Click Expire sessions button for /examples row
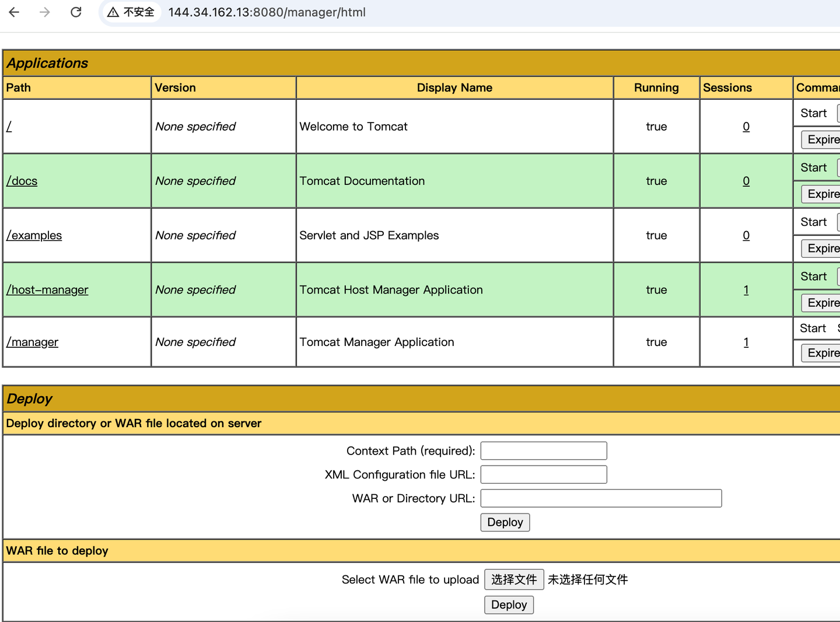This screenshot has height=622, width=840. pos(821,248)
